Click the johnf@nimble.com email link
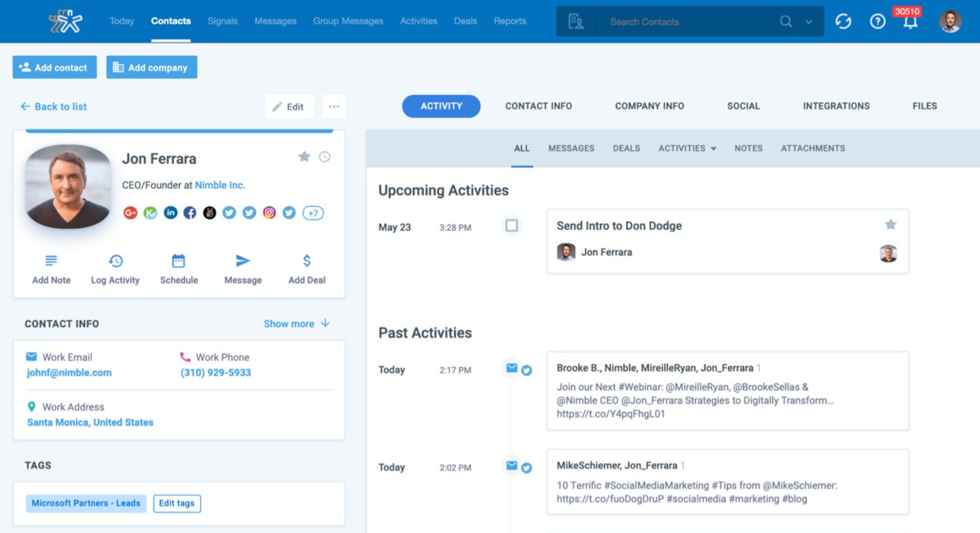Image resolution: width=980 pixels, height=533 pixels. (x=69, y=373)
